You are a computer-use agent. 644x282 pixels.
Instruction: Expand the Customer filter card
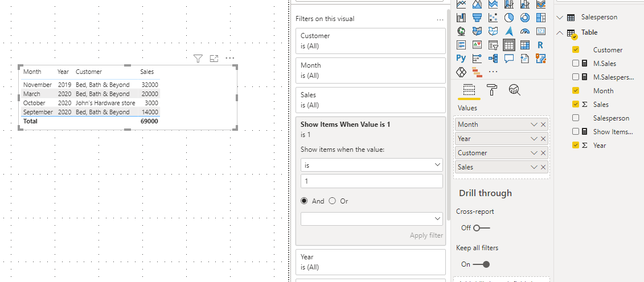point(371,40)
